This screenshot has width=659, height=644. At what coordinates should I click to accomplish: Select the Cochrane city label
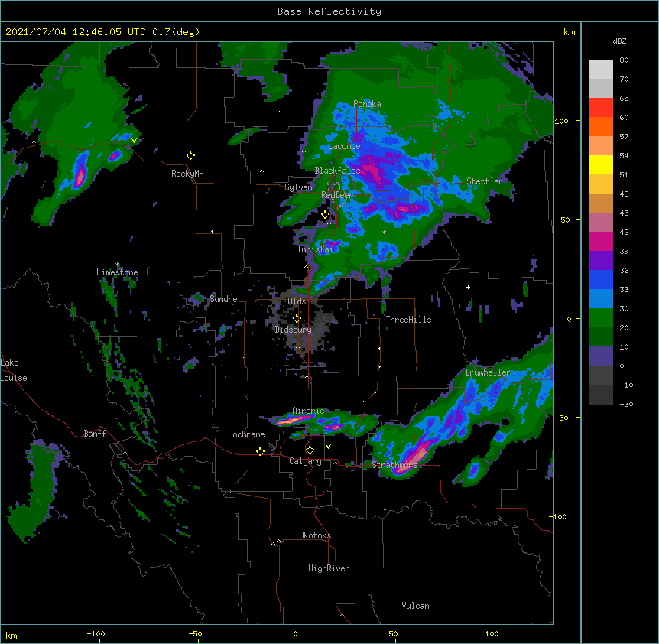click(x=246, y=434)
